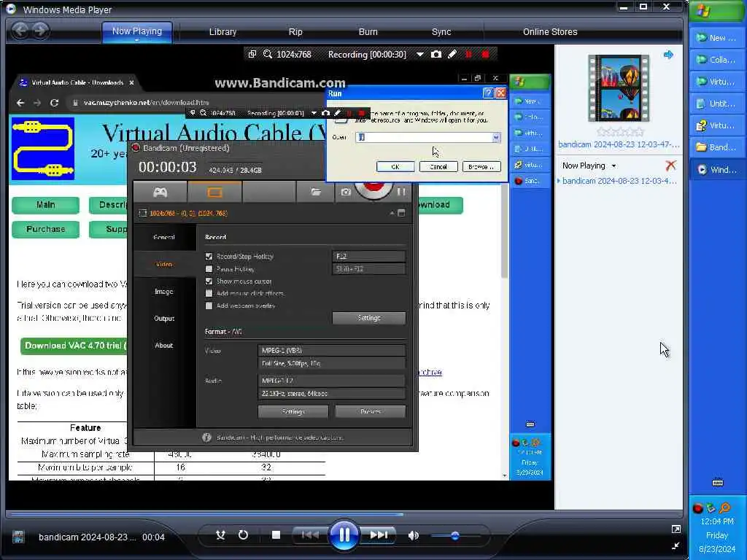
Task: Open the Output section in Bandicam's sidebar
Action: point(164,318)
